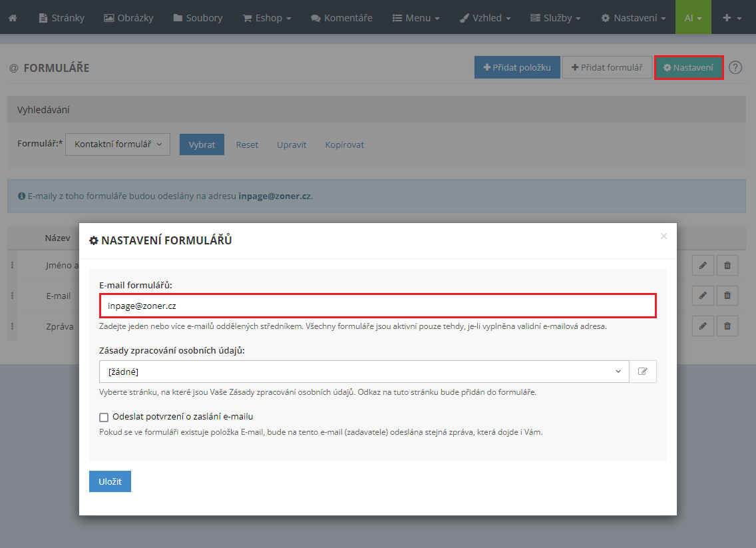The image size is (756, 548).
Task: Click trash delete icon for Jméno row
Action: 727,266
